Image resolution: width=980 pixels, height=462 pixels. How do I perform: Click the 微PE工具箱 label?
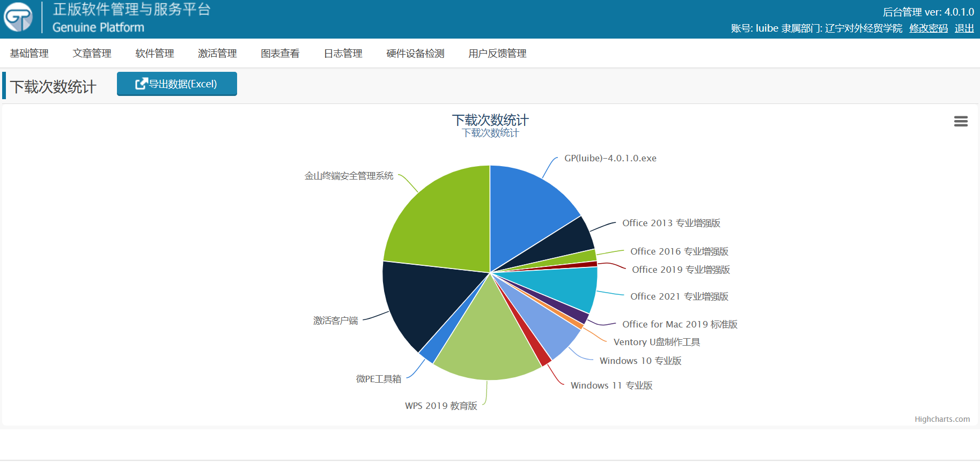coord(379,379)
